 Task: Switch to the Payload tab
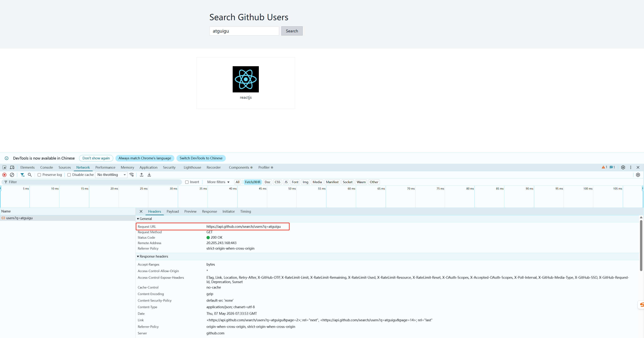(x=173, y=211)
